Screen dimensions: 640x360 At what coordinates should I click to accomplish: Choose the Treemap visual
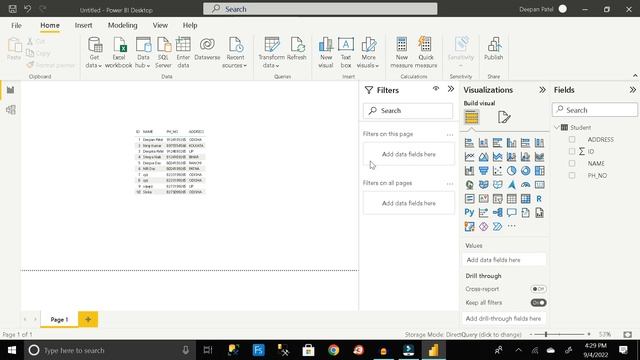point(539,171)
